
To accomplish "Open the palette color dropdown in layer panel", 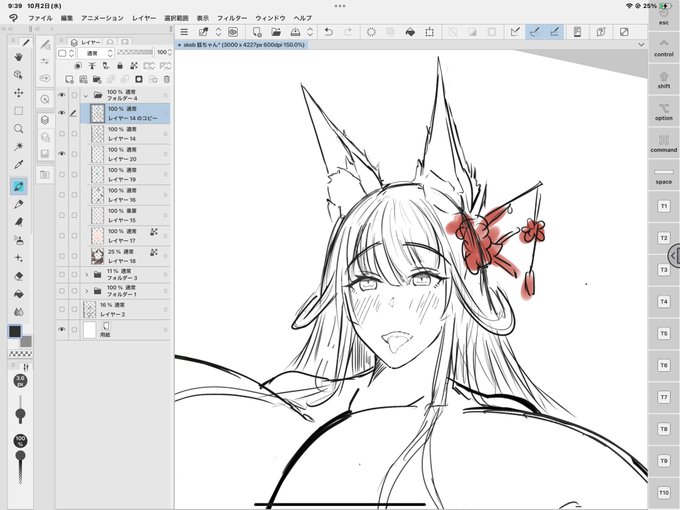I will 66,53.
